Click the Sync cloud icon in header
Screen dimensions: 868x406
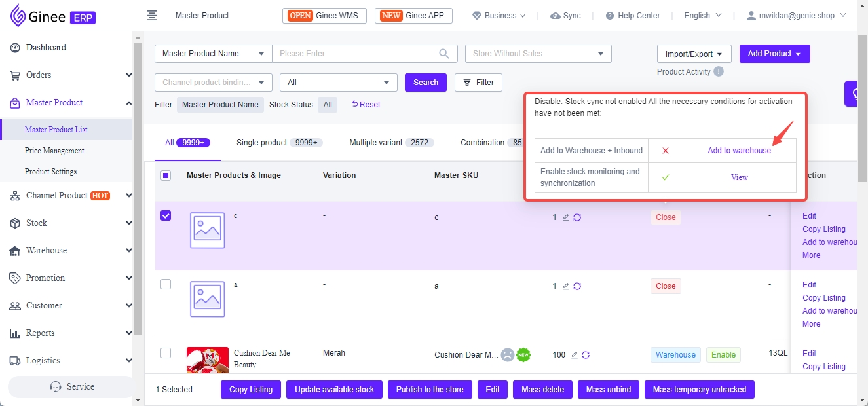[556, 16]
